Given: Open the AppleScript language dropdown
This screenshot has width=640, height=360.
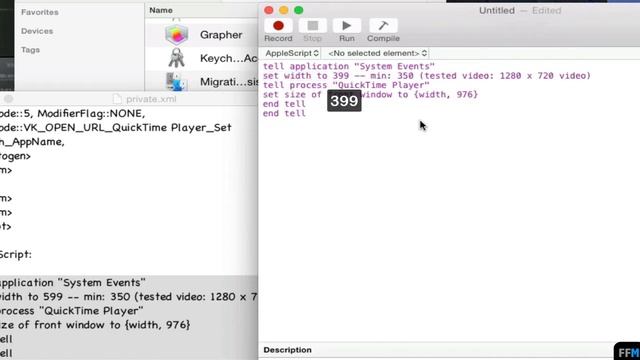Looking at the screenshot, I should click(x=291, y=53).
